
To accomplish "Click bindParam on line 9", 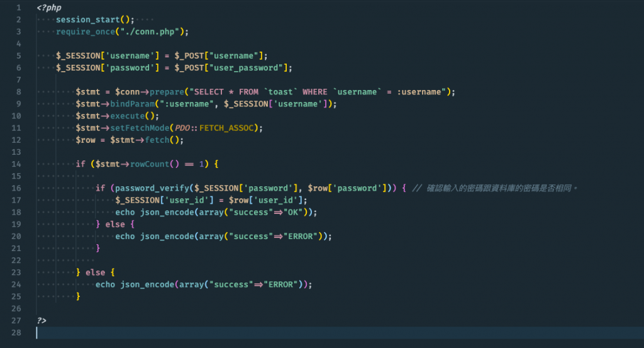I will coord(132,104).
